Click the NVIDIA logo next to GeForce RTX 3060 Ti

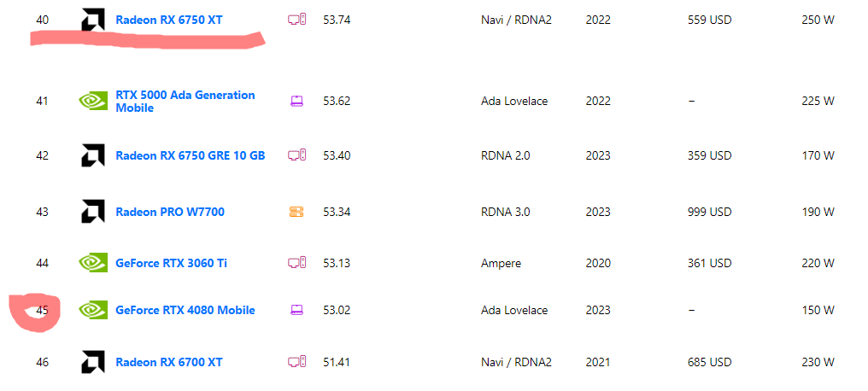[x=93, y=263]
